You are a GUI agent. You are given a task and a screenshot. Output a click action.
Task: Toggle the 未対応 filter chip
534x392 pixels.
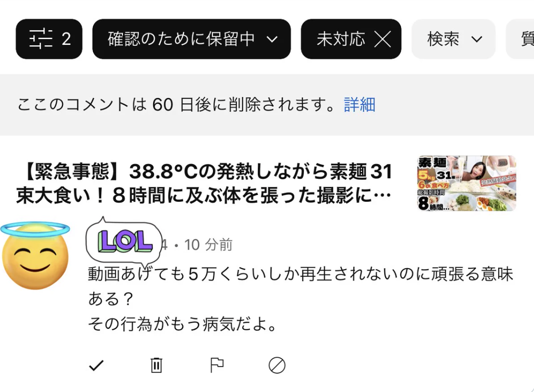click(x=351, y=39)
